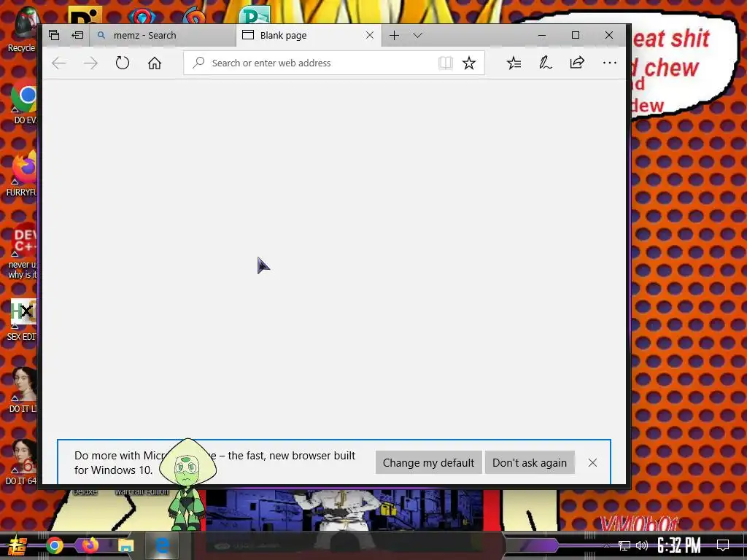The height and width of the screenshot is (560, 747).
Task: Open File Explorer from the taskbar
Action: (x=125, y=545)
